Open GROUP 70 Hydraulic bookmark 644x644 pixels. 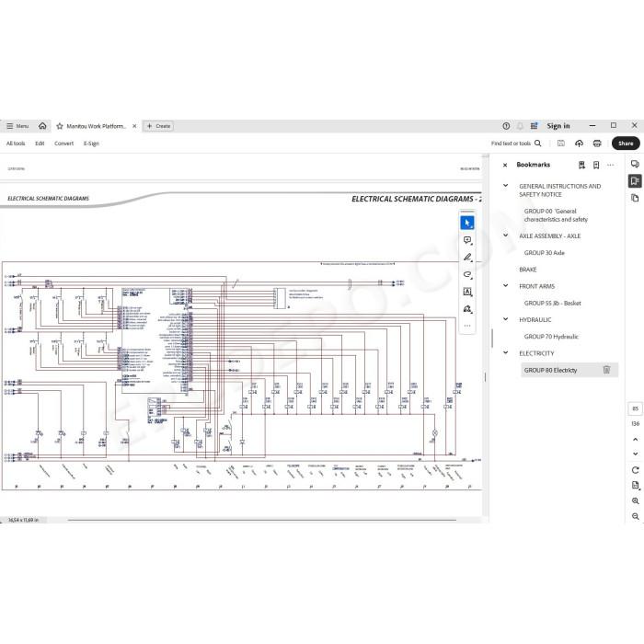coord(551,337)
